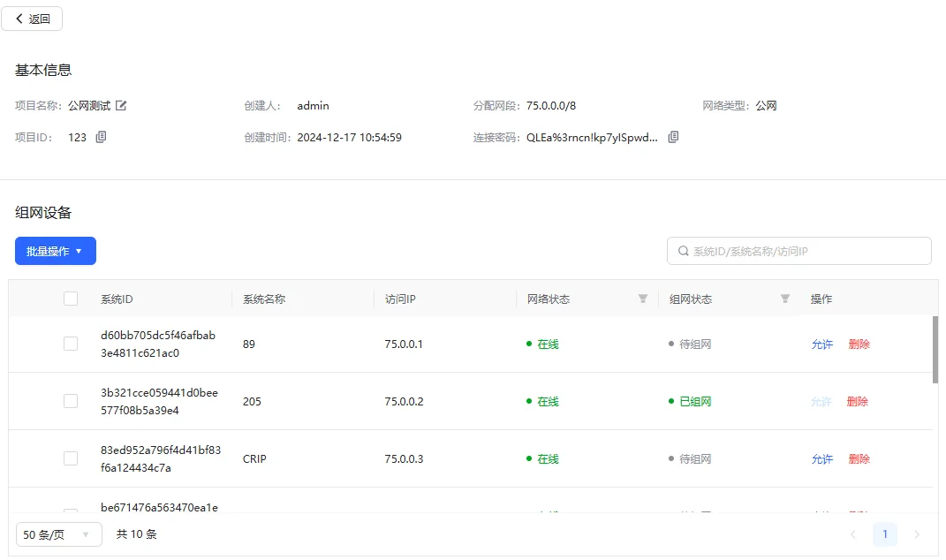This screenshot has width=946, height=560.
Task: Click 允许 for device 75.0.0.2
Action: pyautogui.click(x=821, y=401)
